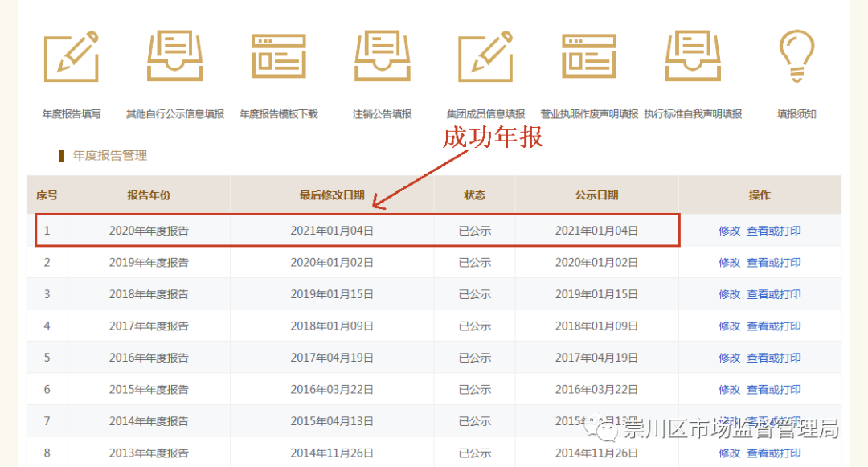Click 修改 for the 2020年年度报告
This screenshot has height=467, width=868.
729,231
